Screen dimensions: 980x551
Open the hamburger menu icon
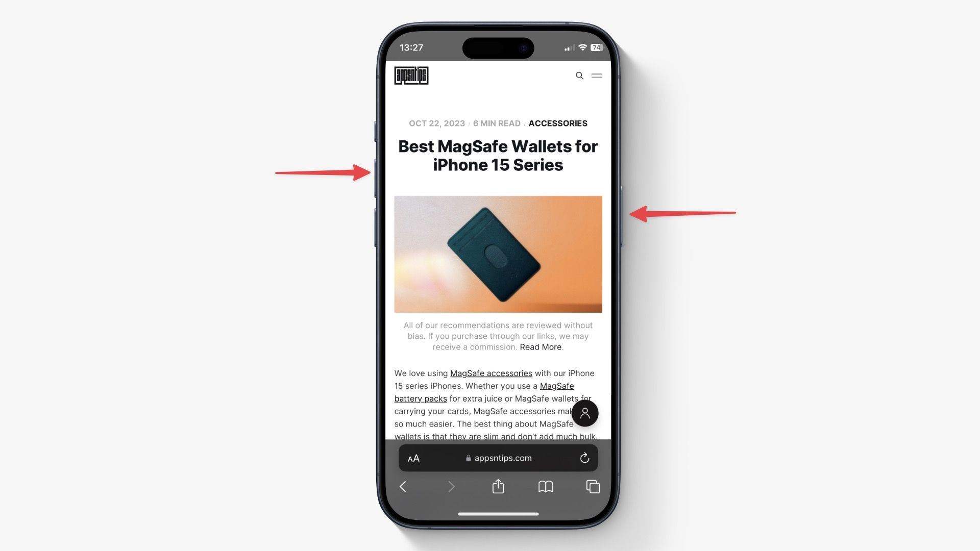tap(596, 76)
